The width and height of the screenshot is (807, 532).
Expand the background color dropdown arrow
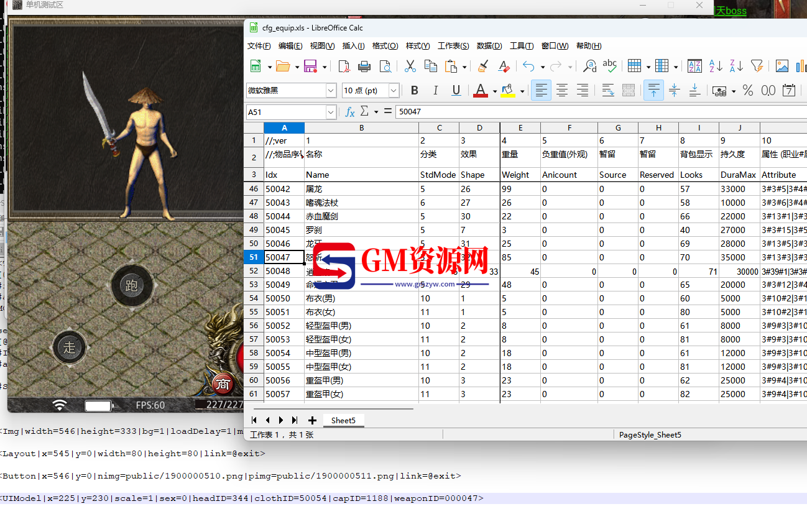pyautogui.click(x=522, y=91)
